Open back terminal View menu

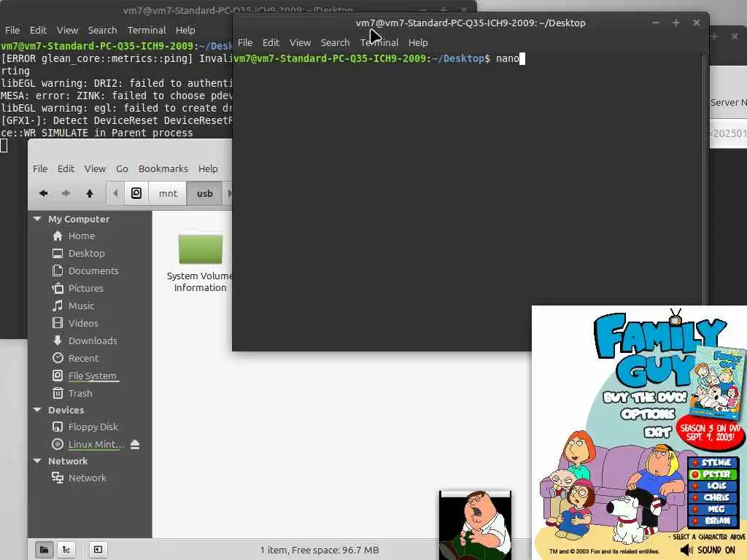click(x=67, y=30)
